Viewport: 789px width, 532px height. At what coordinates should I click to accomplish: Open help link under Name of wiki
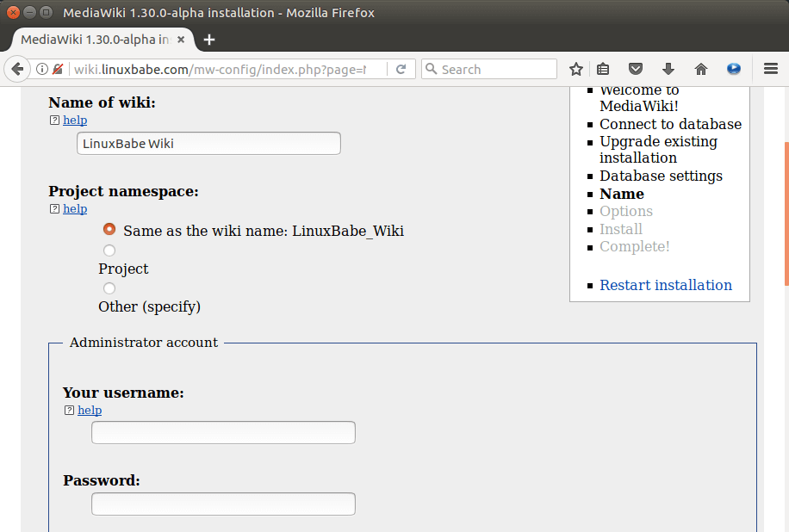(75, 121)
